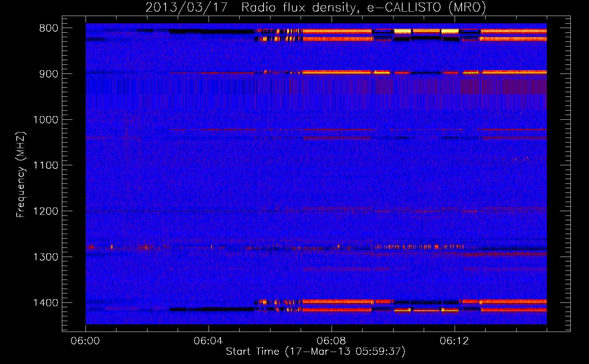
Task: Select the 1400 frequency axis label
Action: (46, 303)
